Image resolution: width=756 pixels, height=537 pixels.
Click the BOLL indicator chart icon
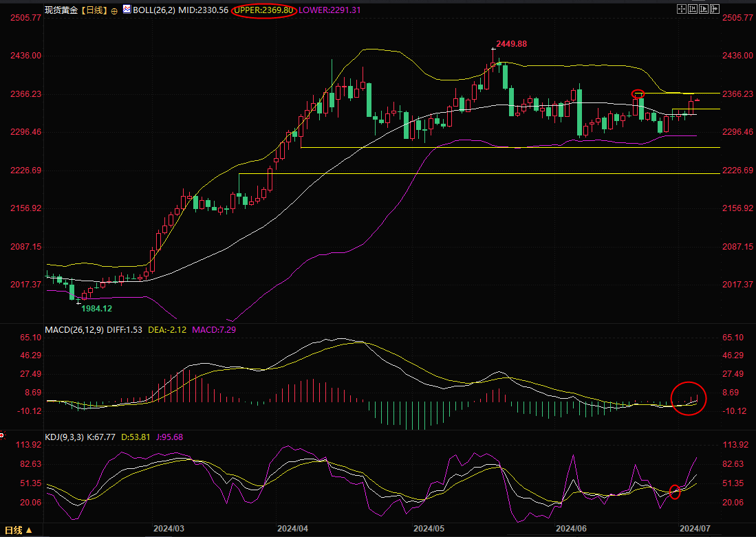coord(125,10)
